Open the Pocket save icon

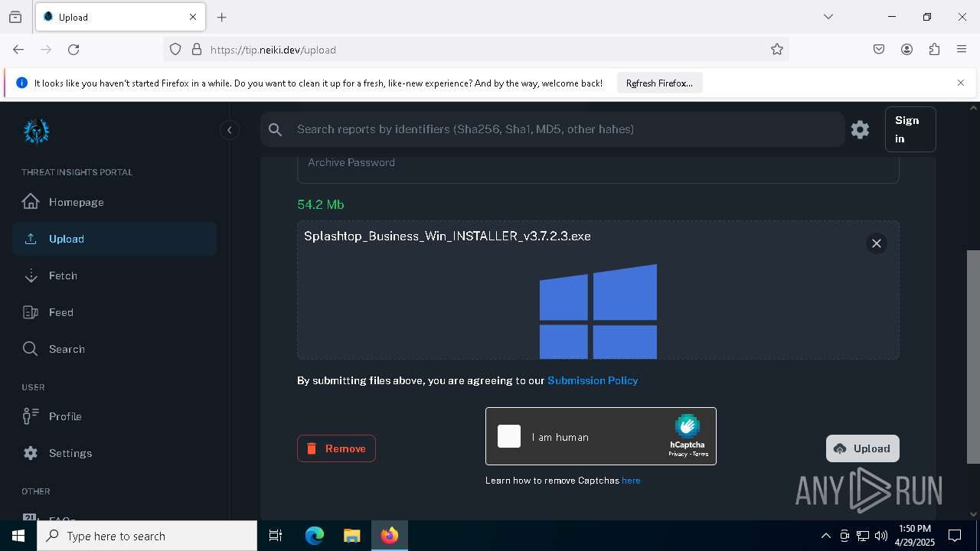[x=879, y=49]
